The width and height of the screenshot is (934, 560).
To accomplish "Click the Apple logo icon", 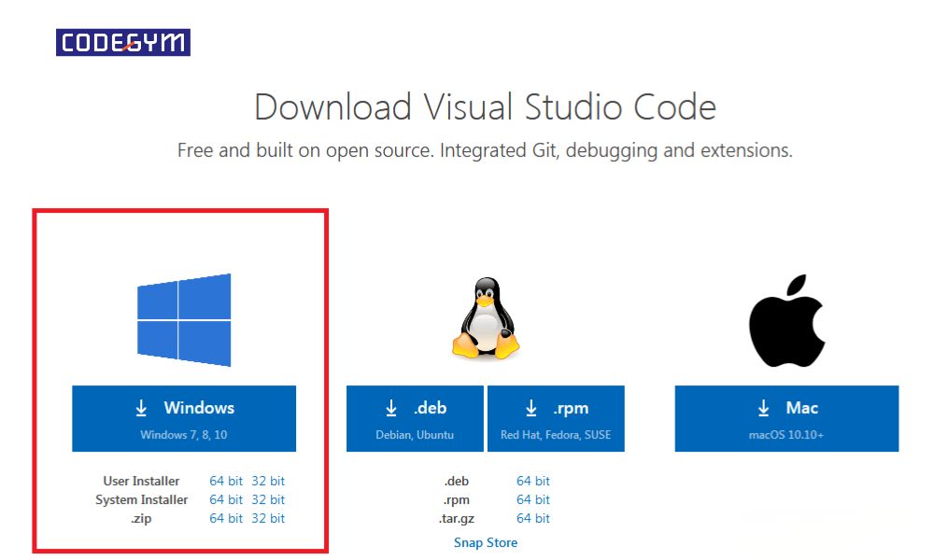I will click(786, 320).
